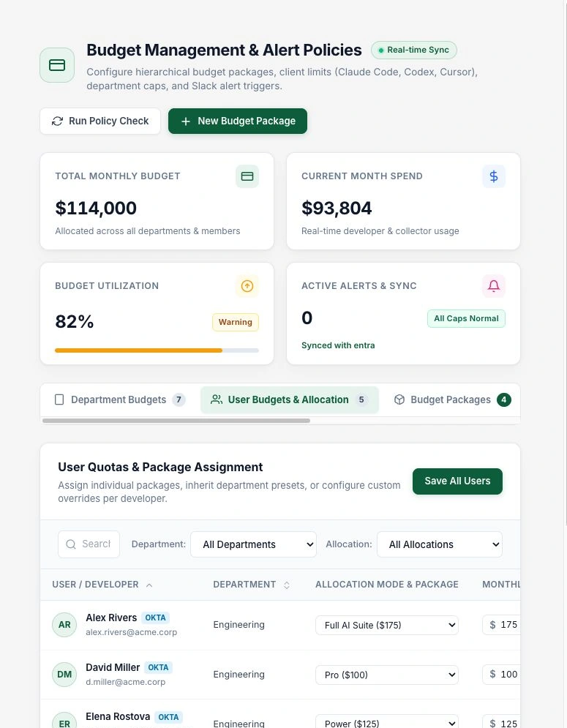Click the Warning status badge
The width and height of the screenshot is (567, 728).
236,322
